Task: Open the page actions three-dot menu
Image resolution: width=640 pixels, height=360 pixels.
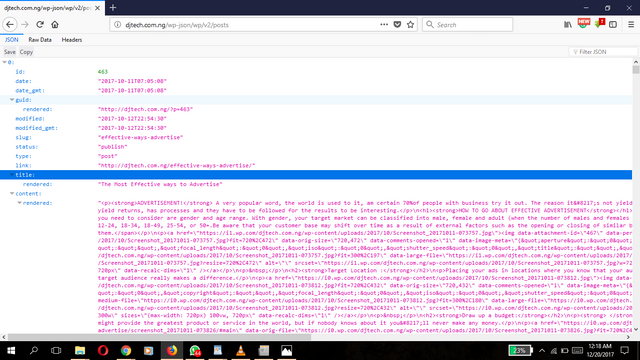Action: (x=384, y=24)
